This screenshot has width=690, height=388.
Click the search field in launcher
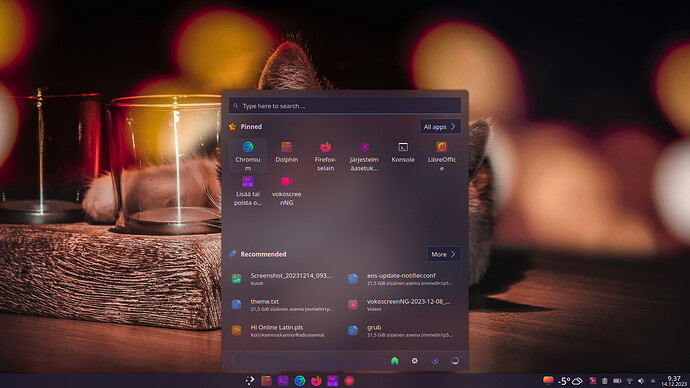click(x=345, y=106)
